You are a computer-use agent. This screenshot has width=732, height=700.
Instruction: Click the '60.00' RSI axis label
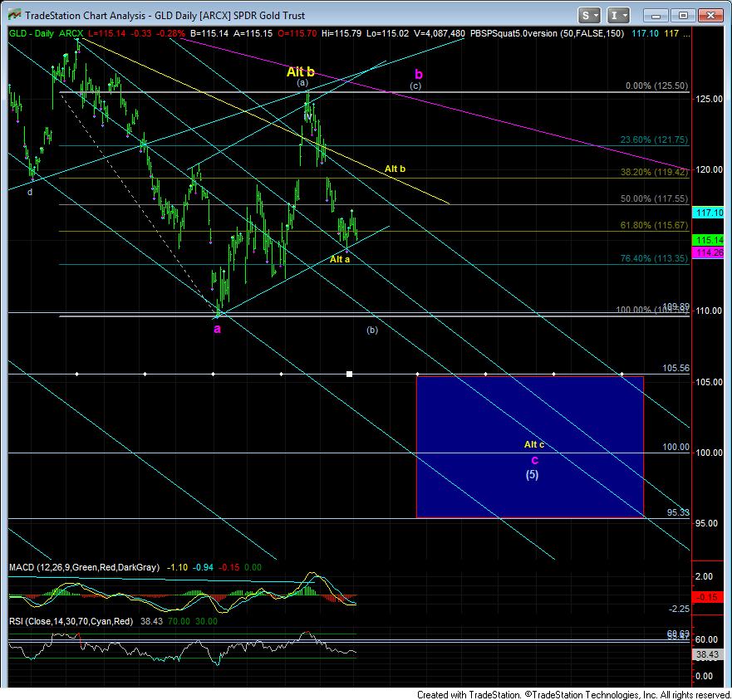pyautogui.click(x=706, y=640)
